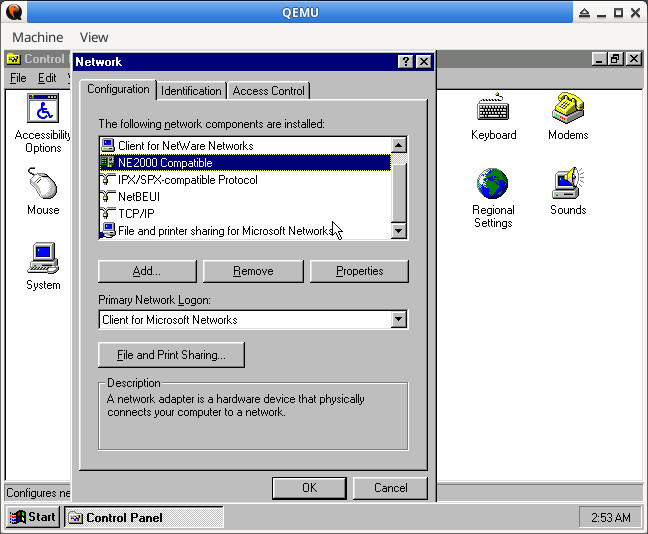Open the Primary Network Logon dropdown arrow
Screen dimensions: 648x534
pyautogui.click(x=398, y=319)
